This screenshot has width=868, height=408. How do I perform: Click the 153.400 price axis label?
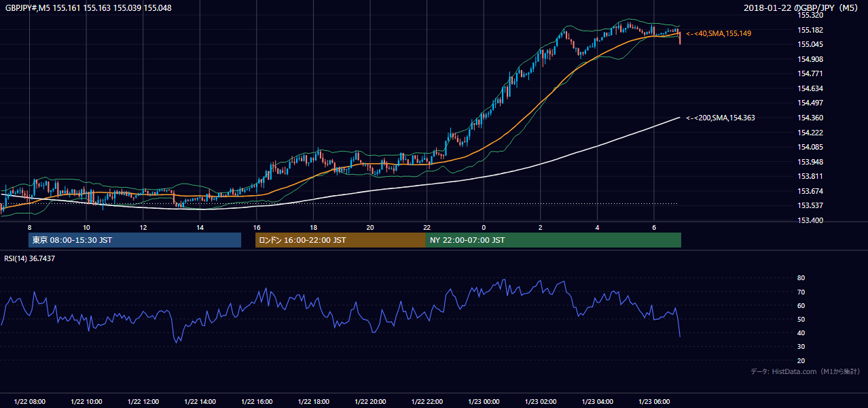pos(810,220)
